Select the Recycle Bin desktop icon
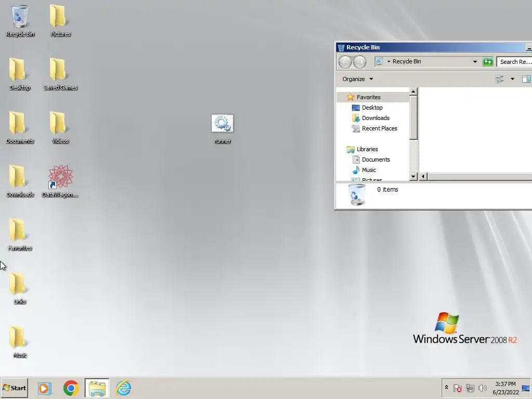This screenshot has width=532, height=399. tap(20, 20)
